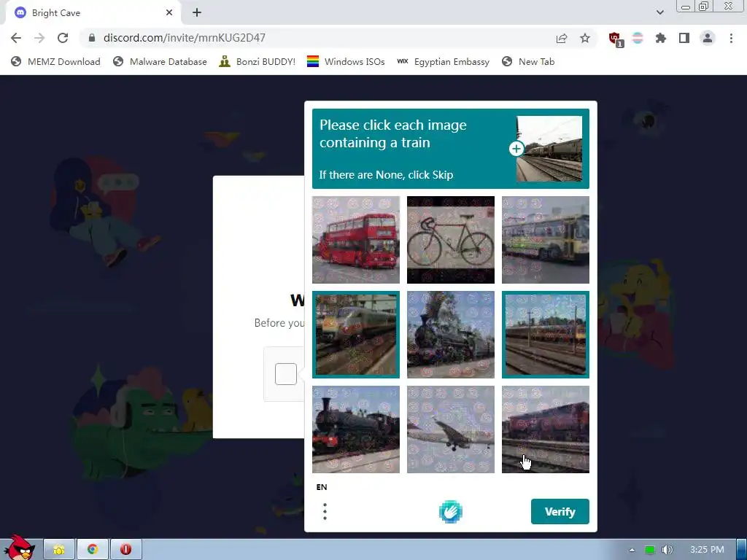Open the MEMZ Download bookmark

[55, 62]
